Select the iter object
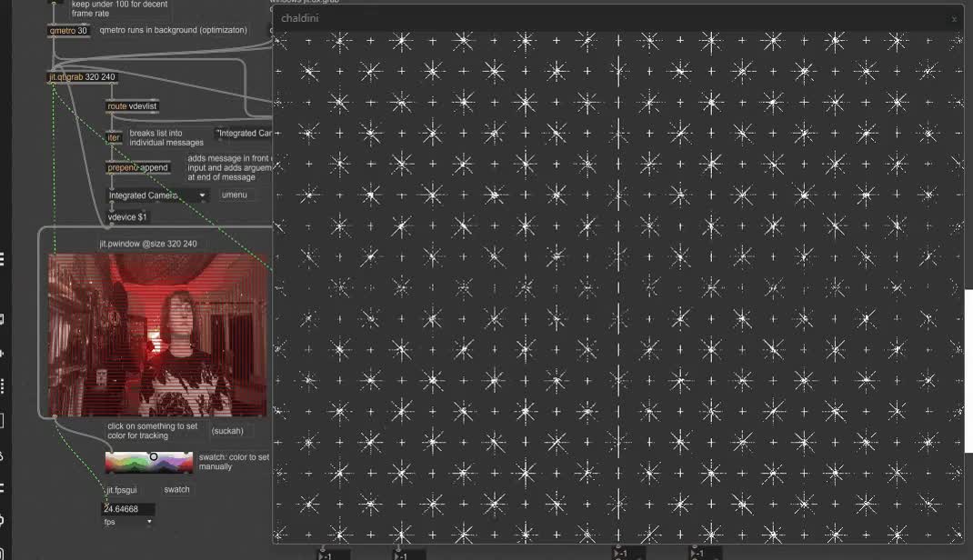Viewport: 973px width, 560px height. click(114, 137)
